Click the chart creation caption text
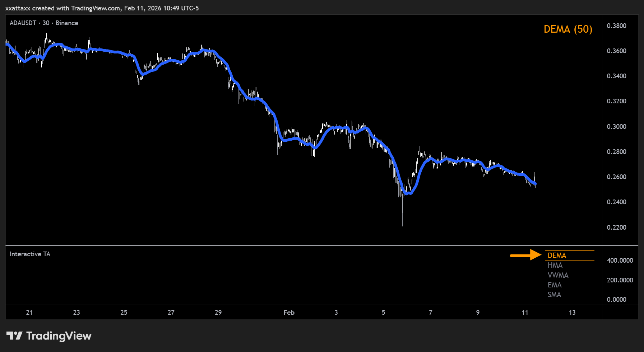The image size is (644, 352). click(x=102, y=8)
